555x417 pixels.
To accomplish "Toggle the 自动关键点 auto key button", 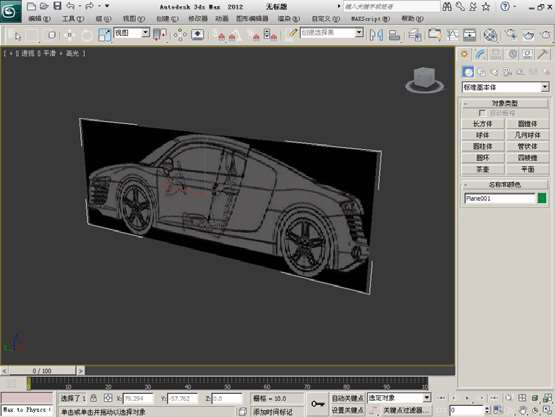I will point(347,398).
